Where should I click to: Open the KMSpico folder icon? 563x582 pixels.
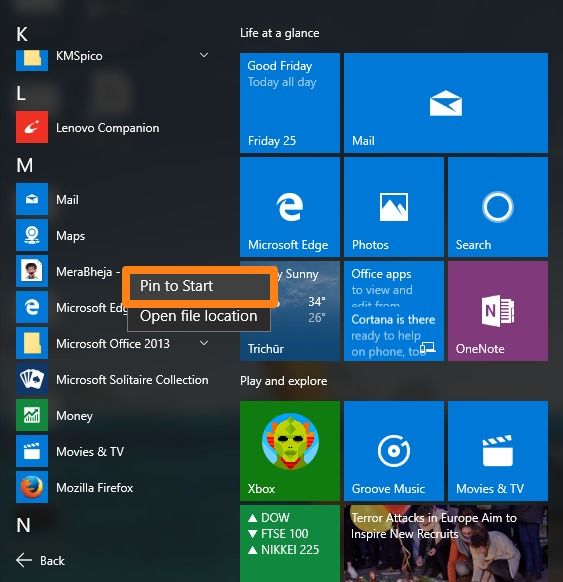[x=32, y=60]
